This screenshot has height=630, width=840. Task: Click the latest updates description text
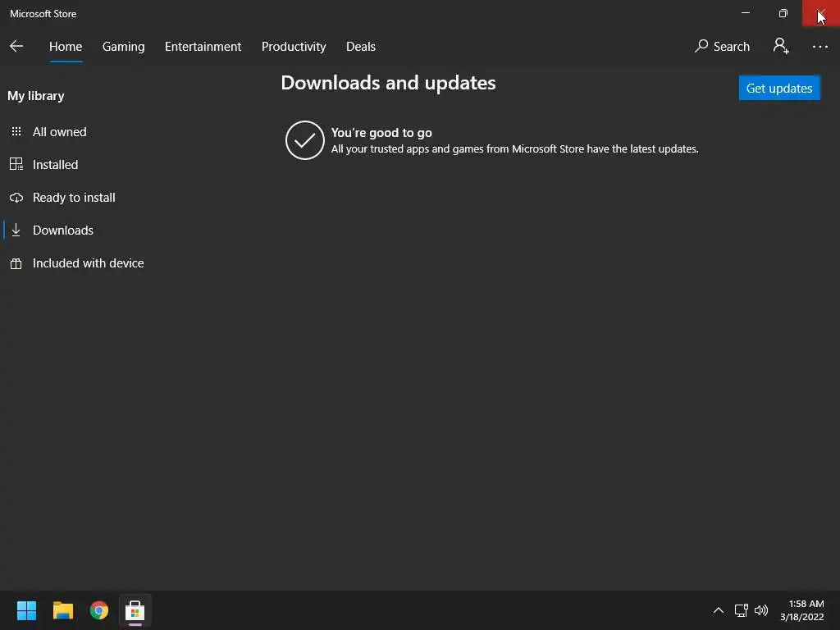pos(515,149)
